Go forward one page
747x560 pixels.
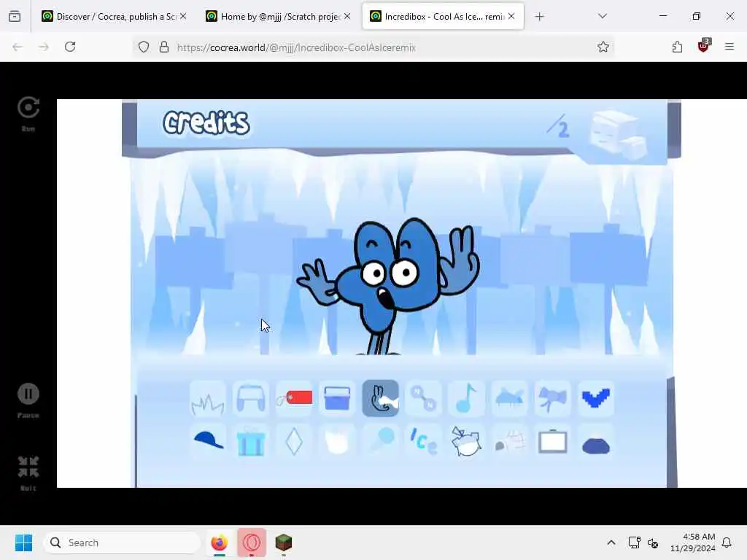point(44,47)
